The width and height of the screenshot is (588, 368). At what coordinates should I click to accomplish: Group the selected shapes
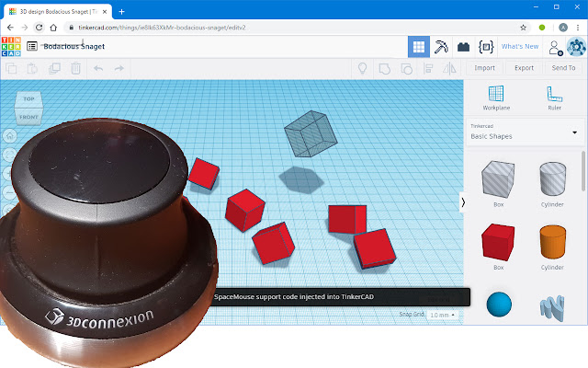click(384, 68)
